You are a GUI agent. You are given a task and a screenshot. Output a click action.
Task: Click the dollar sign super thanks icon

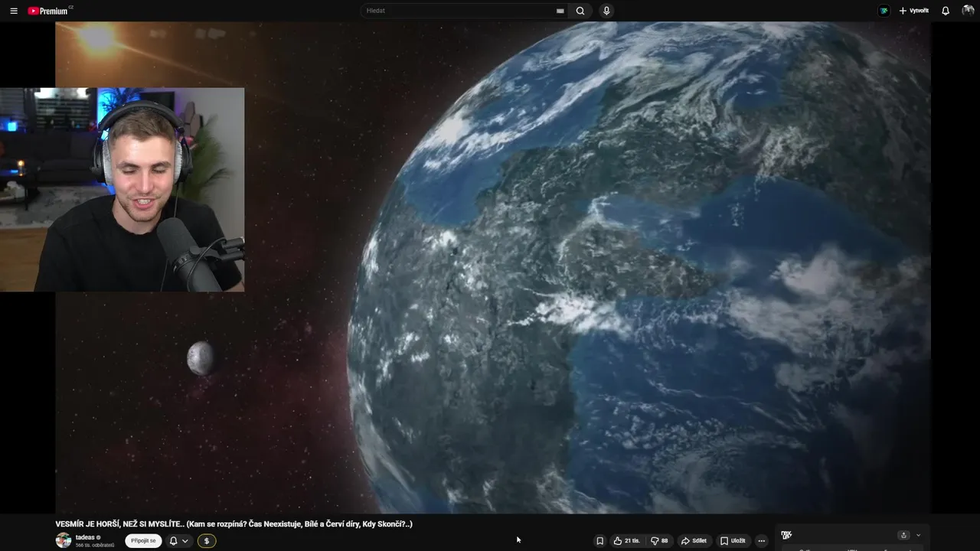tap(207, 540)
